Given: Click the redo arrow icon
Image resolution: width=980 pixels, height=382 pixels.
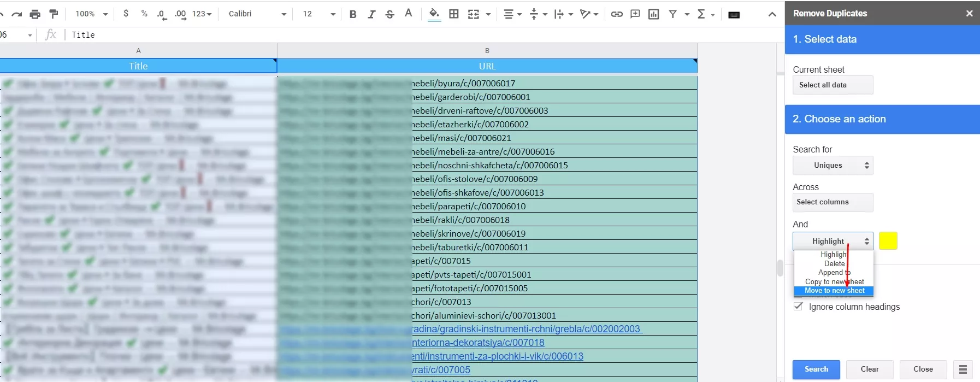Looking at the screenshot, I should (17, 14).
